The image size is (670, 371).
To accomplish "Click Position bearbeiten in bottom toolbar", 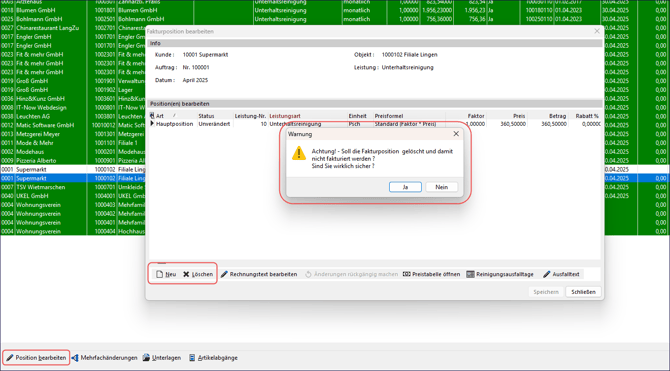I will pyautogui.click(x=36, y=358).
